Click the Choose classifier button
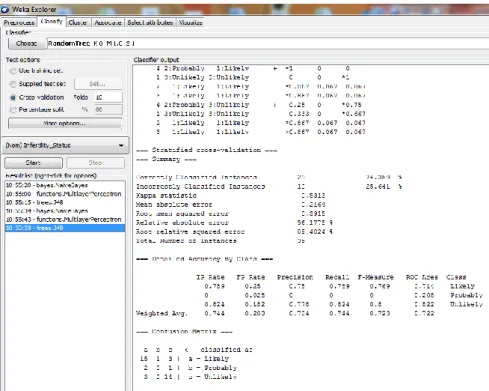This screenshot has width=489, height=391. click(x=27, y=43)
